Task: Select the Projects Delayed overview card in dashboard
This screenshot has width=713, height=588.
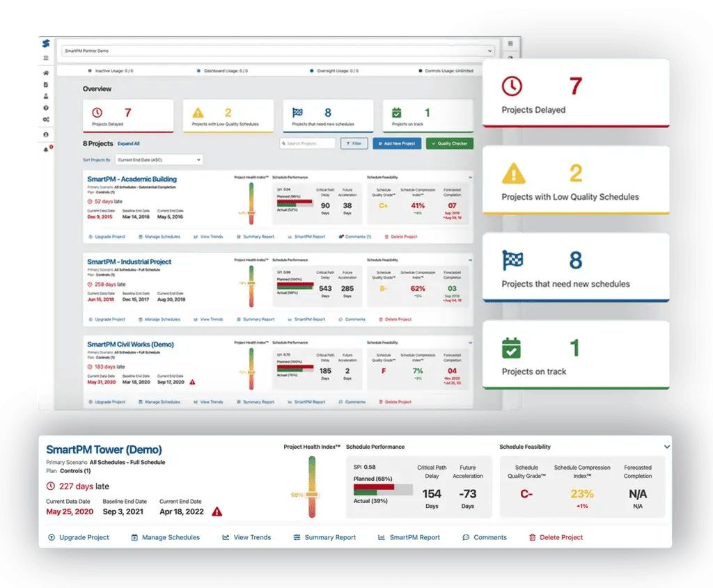Action: click(127, 116)
